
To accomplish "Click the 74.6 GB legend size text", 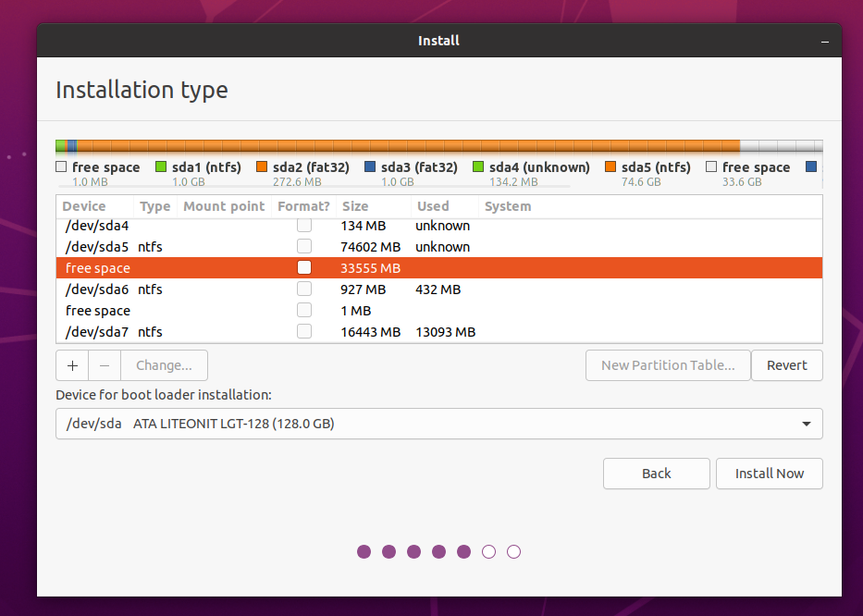I will 641,181.
